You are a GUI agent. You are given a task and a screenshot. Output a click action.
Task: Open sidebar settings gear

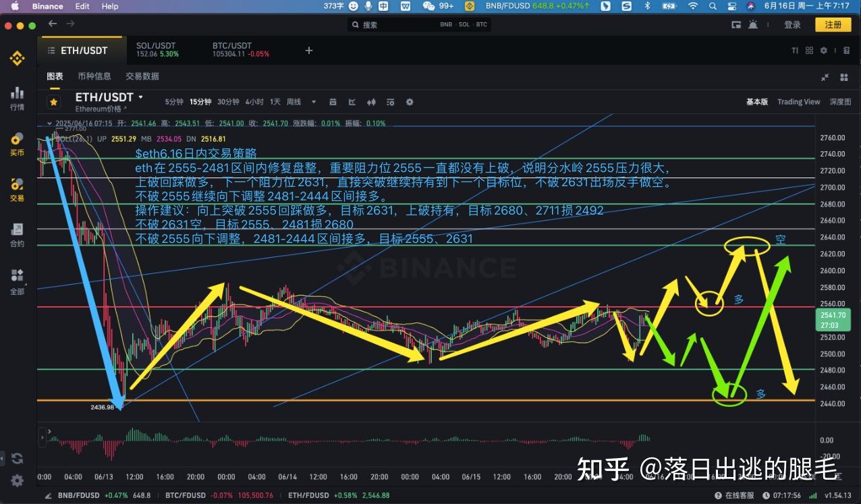[x=17, y=480]
